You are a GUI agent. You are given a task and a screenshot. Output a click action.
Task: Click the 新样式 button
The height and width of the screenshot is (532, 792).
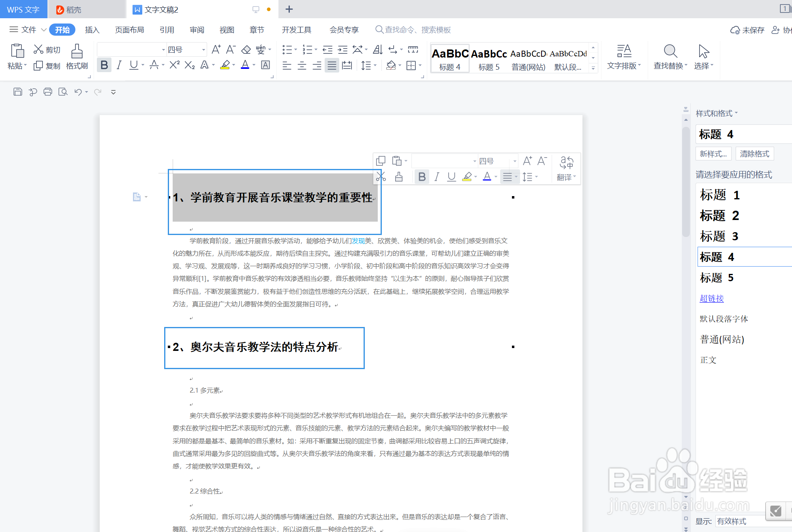(713, 154)
